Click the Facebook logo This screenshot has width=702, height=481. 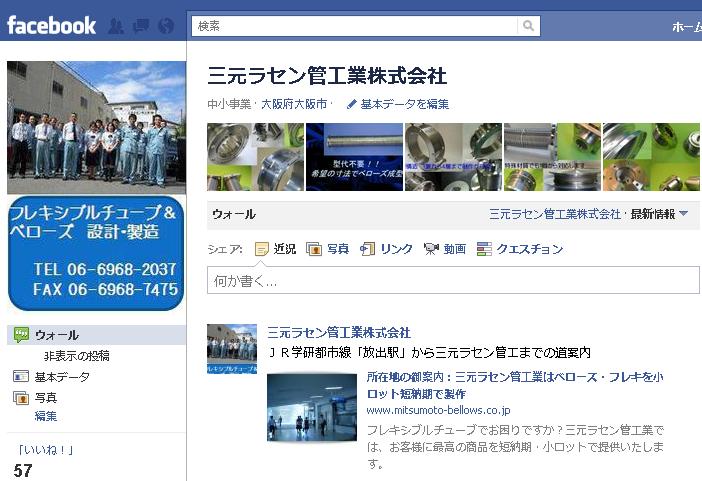pyautogui.click(x=51, y=25)
